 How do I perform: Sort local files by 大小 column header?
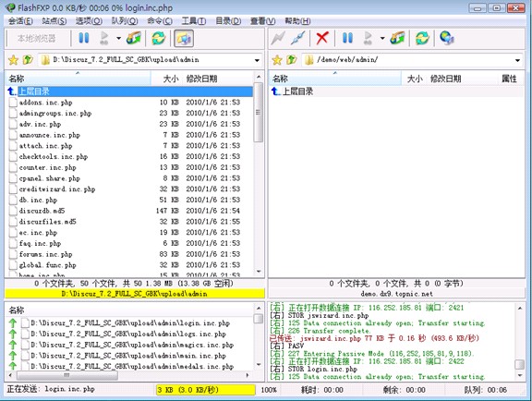pyautogui.click(x=166, y=79)
